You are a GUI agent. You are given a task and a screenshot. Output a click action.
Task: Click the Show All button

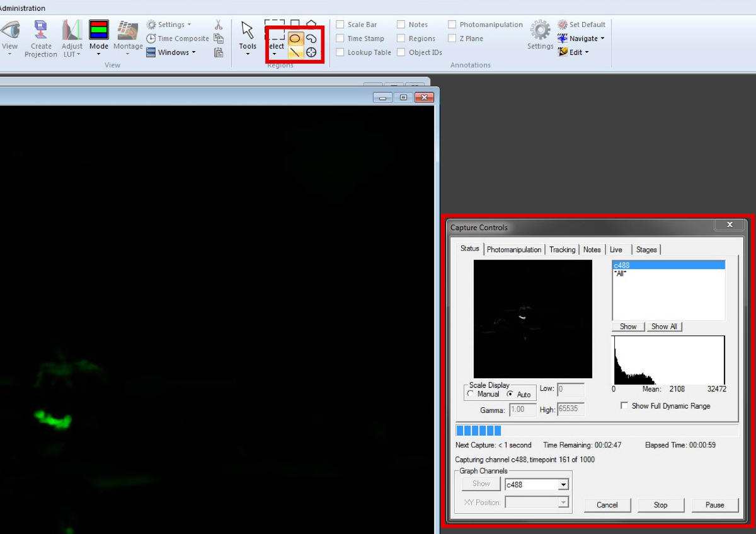point(664,327)
